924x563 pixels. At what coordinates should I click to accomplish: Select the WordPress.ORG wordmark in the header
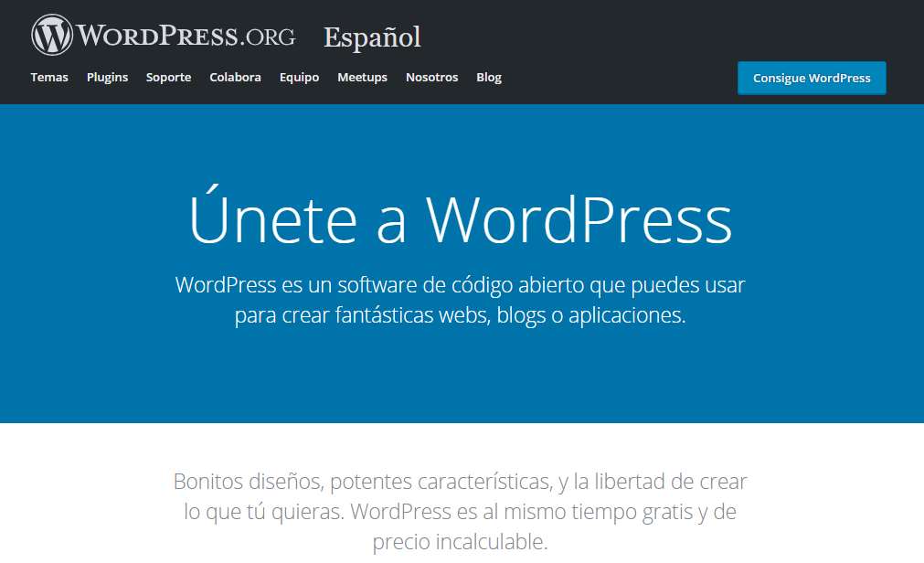coord(186,36)
